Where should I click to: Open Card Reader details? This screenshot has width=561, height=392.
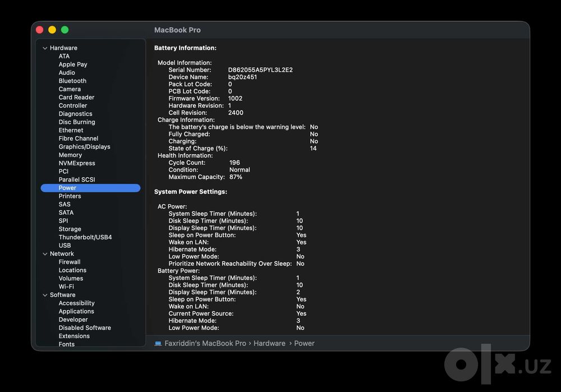(76, 97)
